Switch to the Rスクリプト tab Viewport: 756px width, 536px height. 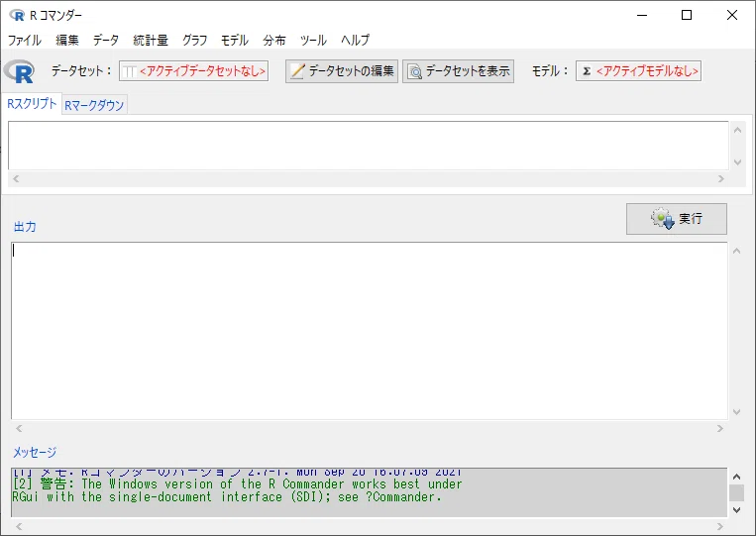[32, 104]
